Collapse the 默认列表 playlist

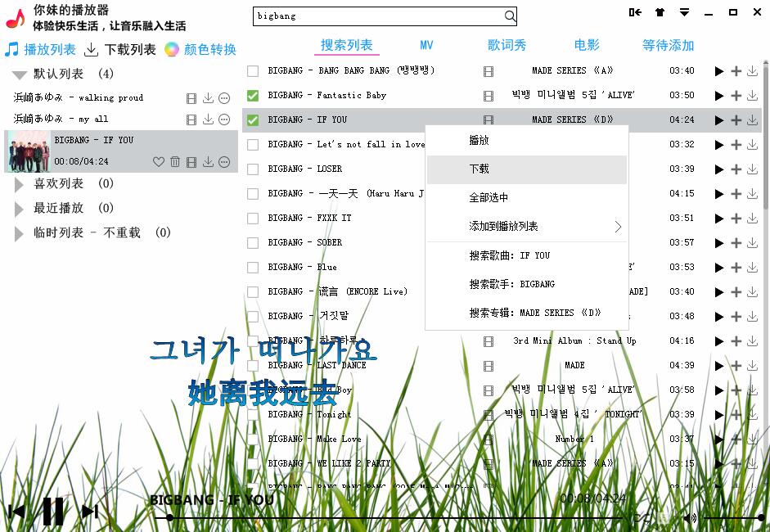(x=20, y=74)
